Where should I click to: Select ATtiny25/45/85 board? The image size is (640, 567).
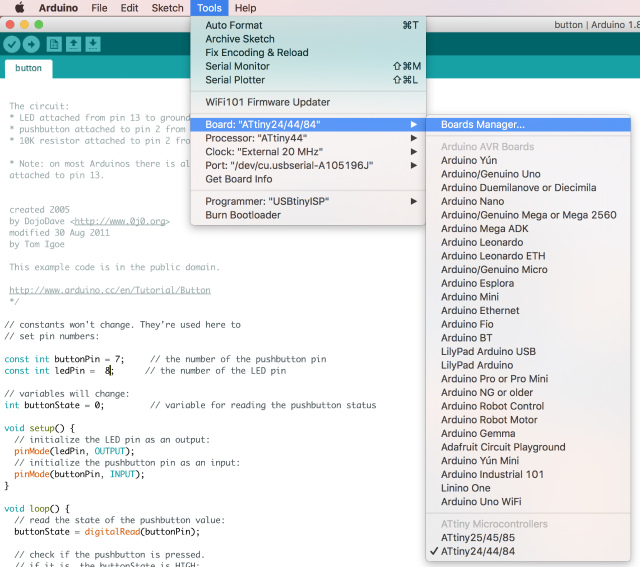528,538
